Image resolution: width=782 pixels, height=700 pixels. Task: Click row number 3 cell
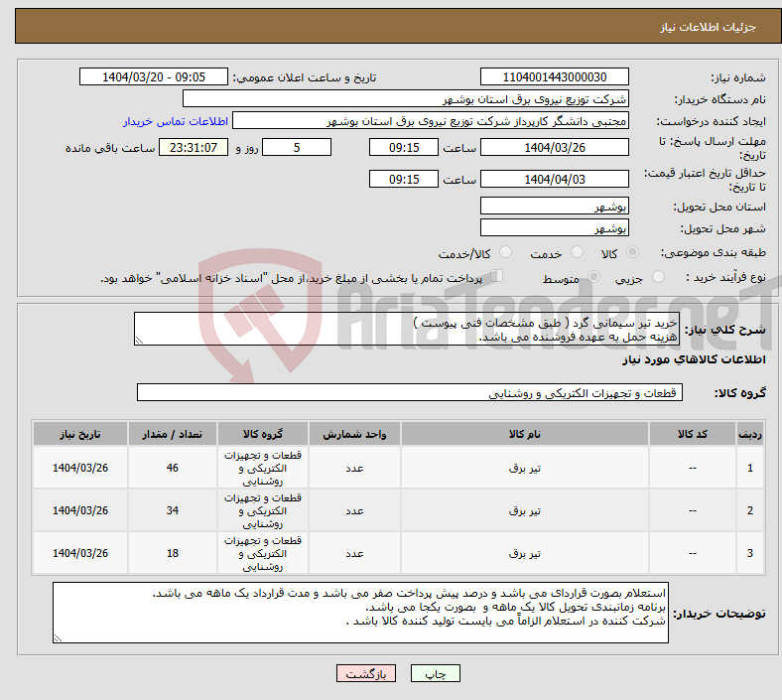749,553
